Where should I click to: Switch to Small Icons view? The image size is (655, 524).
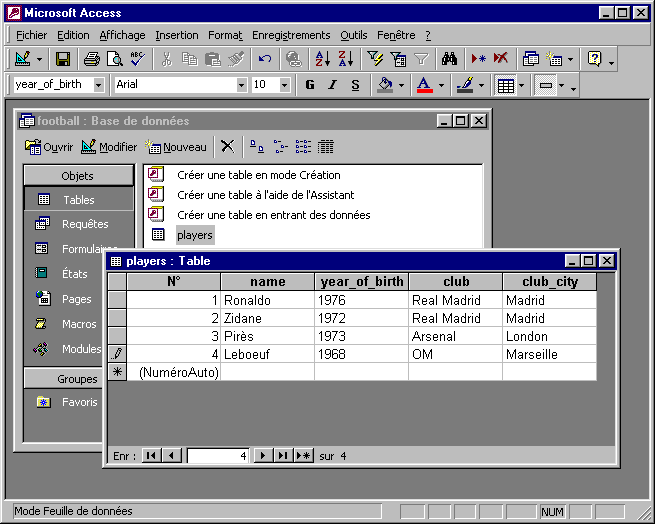tap(280, 146)
